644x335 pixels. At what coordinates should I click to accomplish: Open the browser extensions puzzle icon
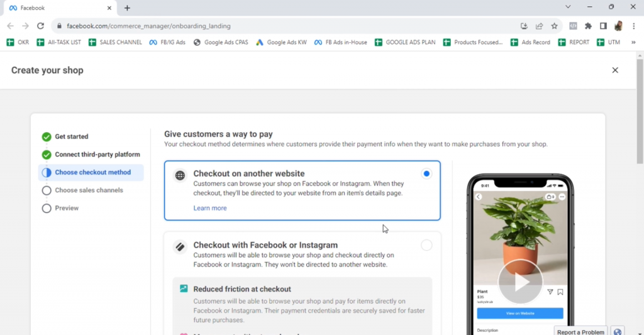(588, 26)
